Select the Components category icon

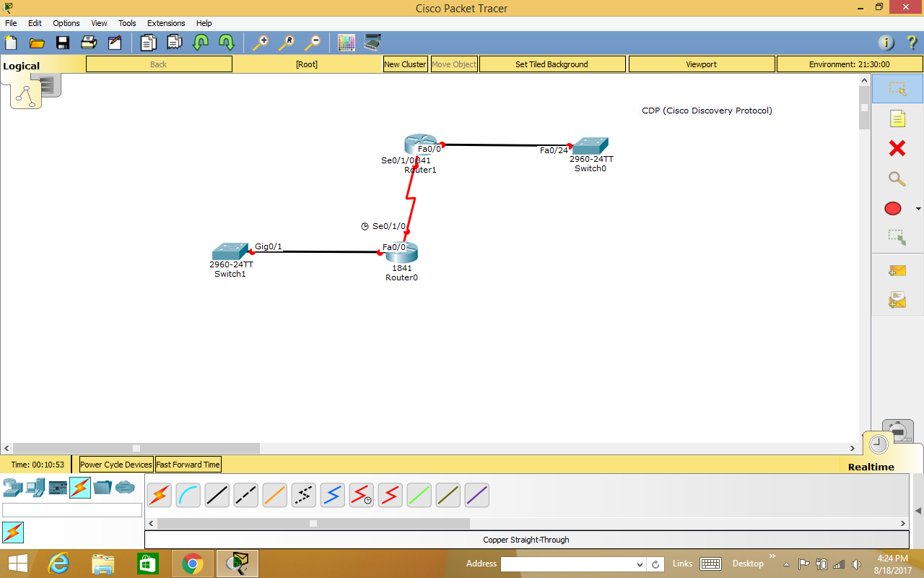pyautogui.click(x=58, y=487)
